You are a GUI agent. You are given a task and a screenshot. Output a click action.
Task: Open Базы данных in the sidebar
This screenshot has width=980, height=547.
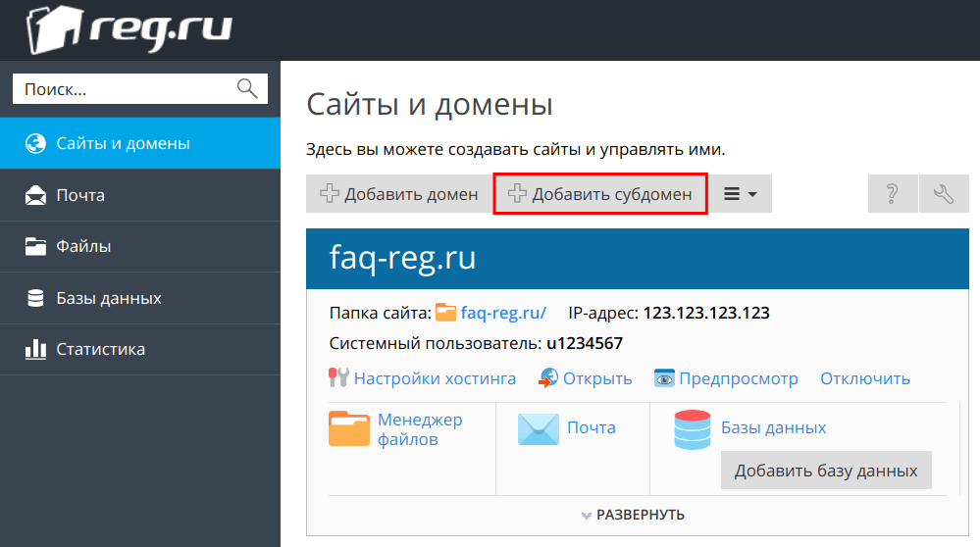pos(140,298)
